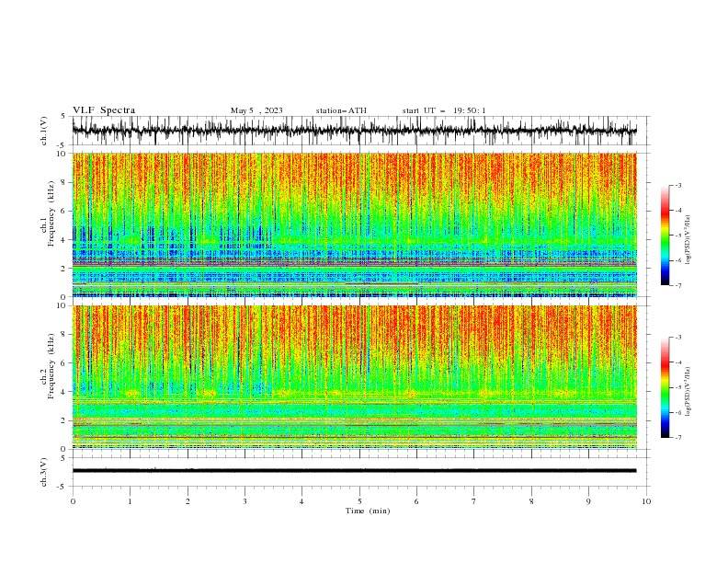Click the "Time (min)" axis label
The height and width of the screenshot is (563, 728).
[368, 511]
